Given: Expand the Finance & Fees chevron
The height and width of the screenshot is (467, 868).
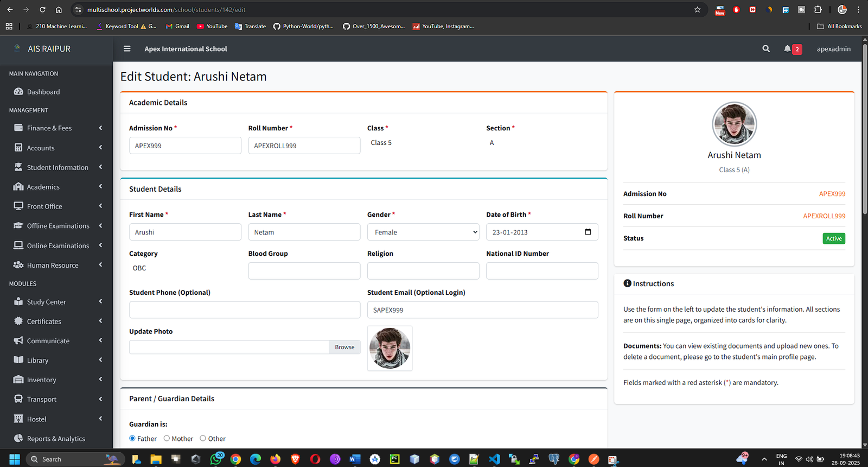Looking at the screenshot, I should pos(100,128).
